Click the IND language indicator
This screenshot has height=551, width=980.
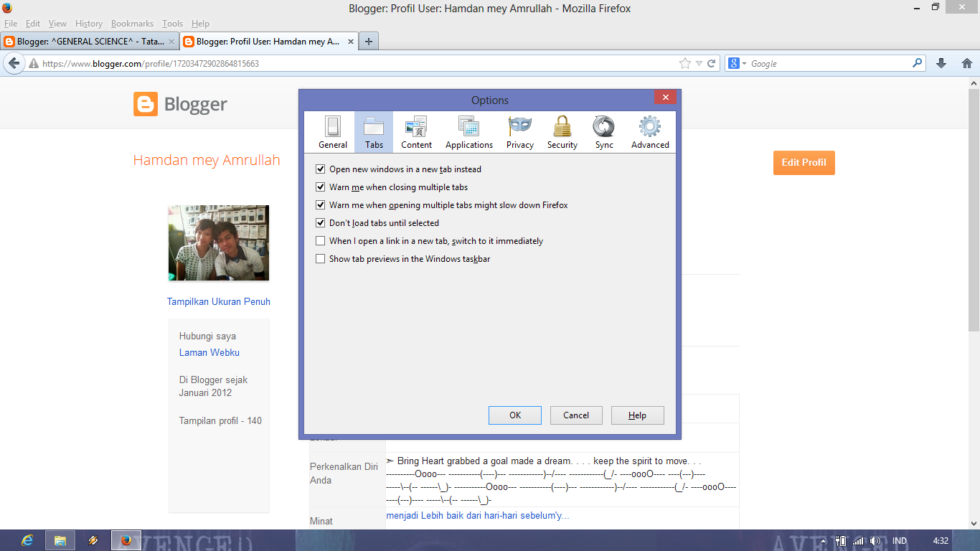tap(899, 541)
